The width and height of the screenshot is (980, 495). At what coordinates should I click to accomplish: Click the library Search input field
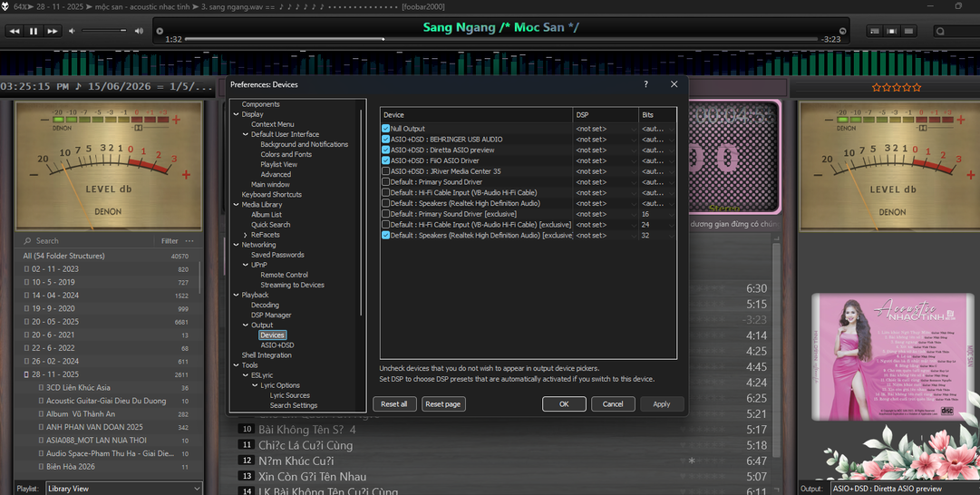coord(92,240)
